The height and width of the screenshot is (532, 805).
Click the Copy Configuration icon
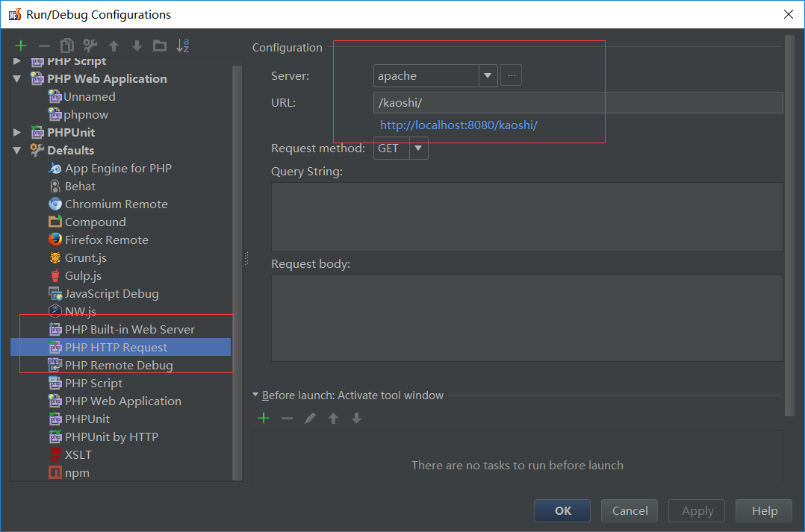click(67, 46)
